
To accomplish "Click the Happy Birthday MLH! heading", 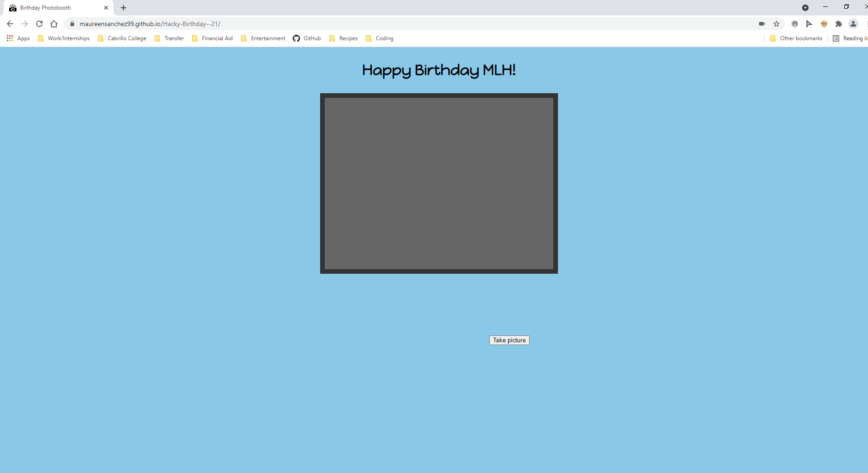I will (x=439, y=70).
